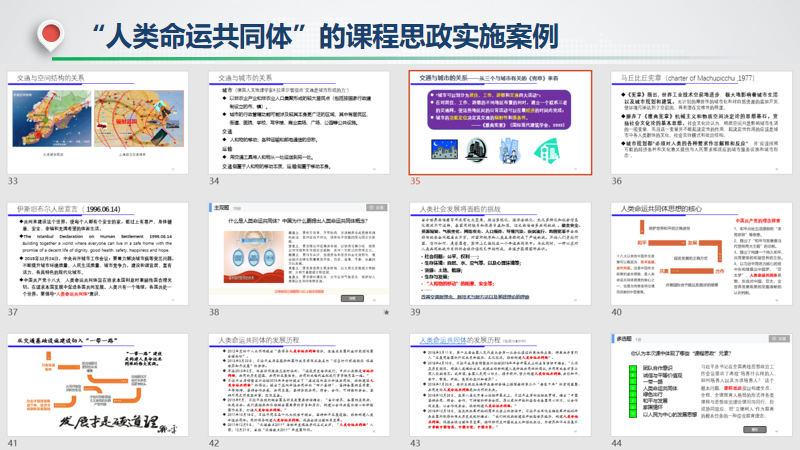Click the purple text box in slide 35
This screenshot has width=800, height=450.
click(500, 107)
